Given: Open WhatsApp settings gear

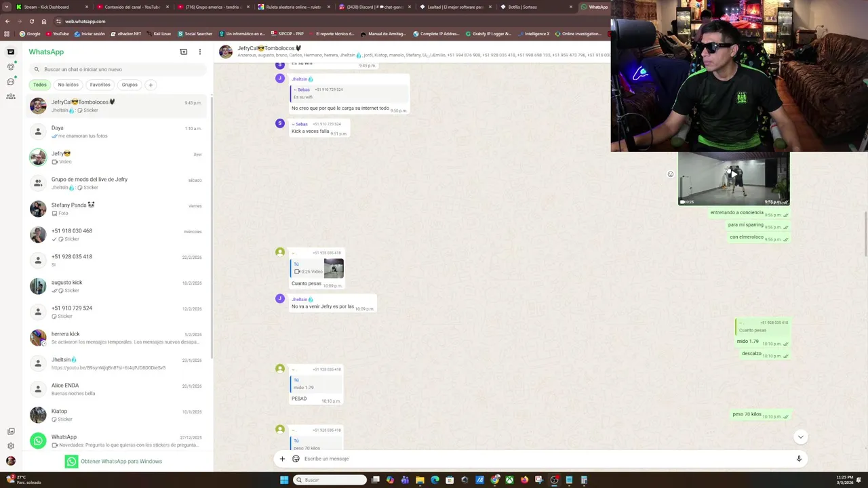Looking at the screenshot, I should (x=11, y=446).
